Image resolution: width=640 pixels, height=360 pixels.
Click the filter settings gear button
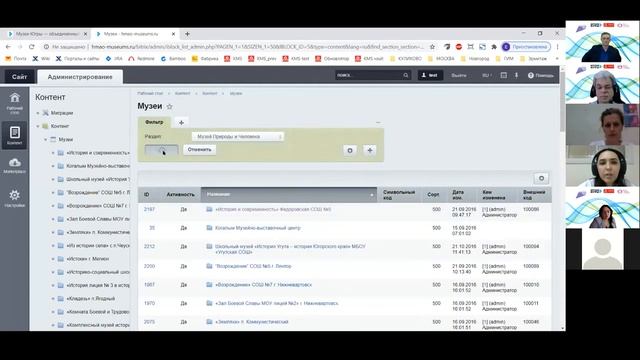(350, 150)
